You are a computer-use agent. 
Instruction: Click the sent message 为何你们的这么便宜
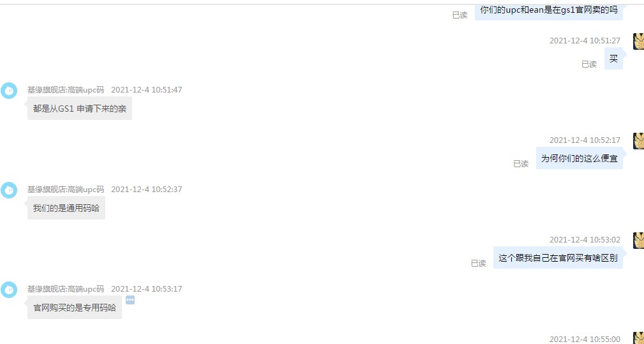point(580,158)
